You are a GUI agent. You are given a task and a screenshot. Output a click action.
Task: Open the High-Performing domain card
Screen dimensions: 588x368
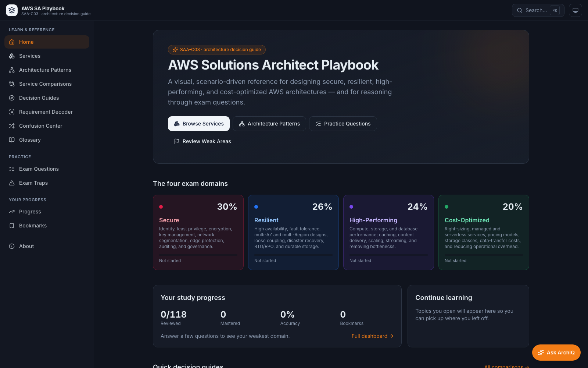[388, 232]
